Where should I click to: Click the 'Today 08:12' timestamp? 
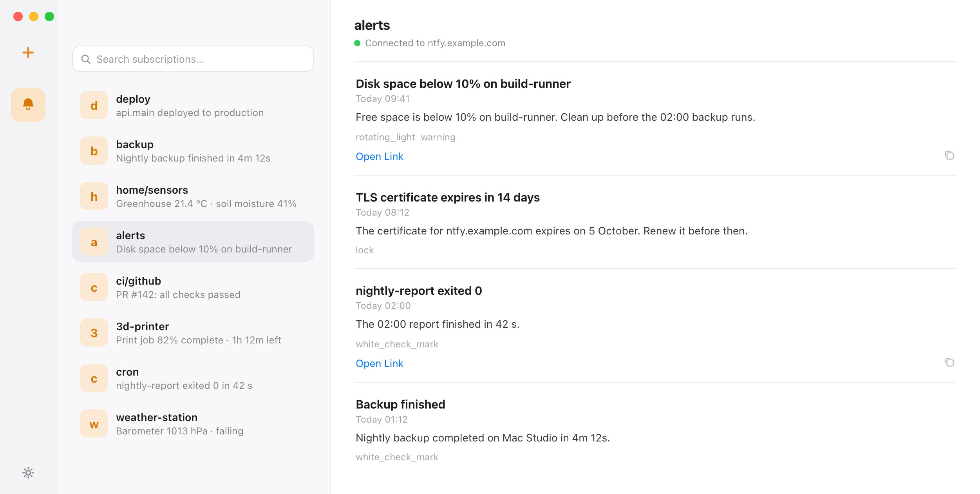382,212
